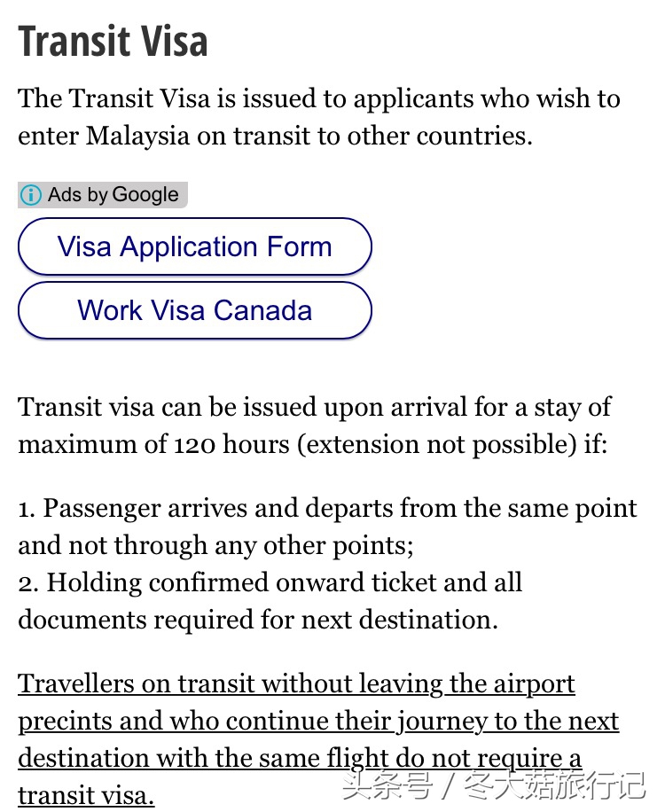Click the 'documents required for next destination' line
This screenshot has height=812, width=665.
coord(257,620)
